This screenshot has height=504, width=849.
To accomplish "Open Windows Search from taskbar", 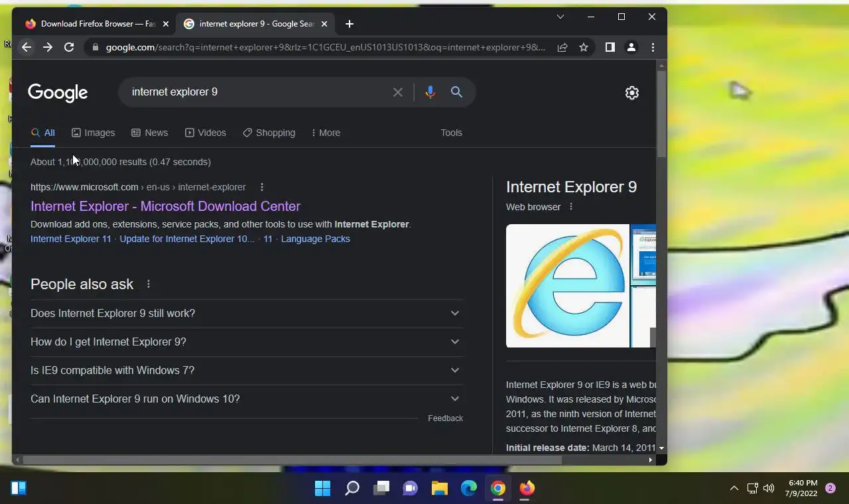I will (x=352, y=489).
